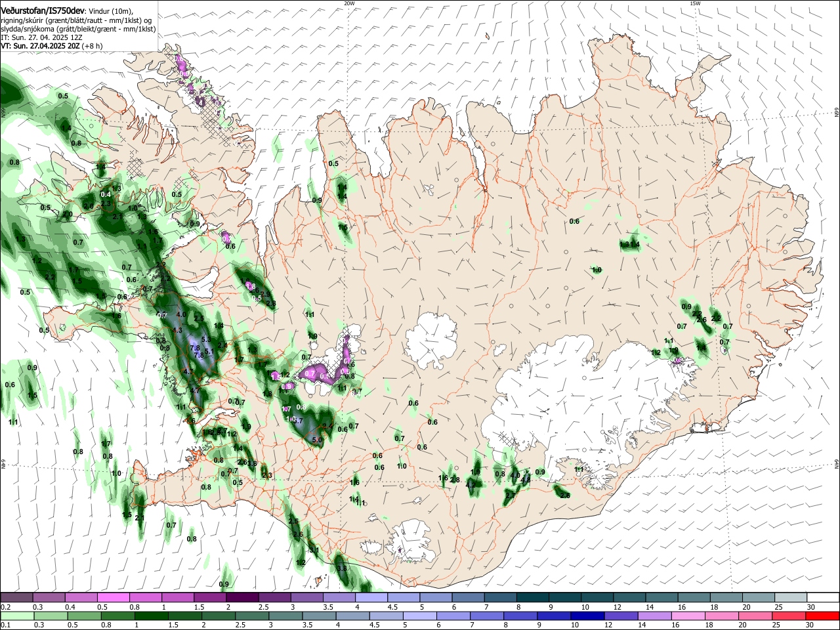Select upper legend swatch between 10 and 12
Viewport: 840px width, 630px height.
(597, 597)
